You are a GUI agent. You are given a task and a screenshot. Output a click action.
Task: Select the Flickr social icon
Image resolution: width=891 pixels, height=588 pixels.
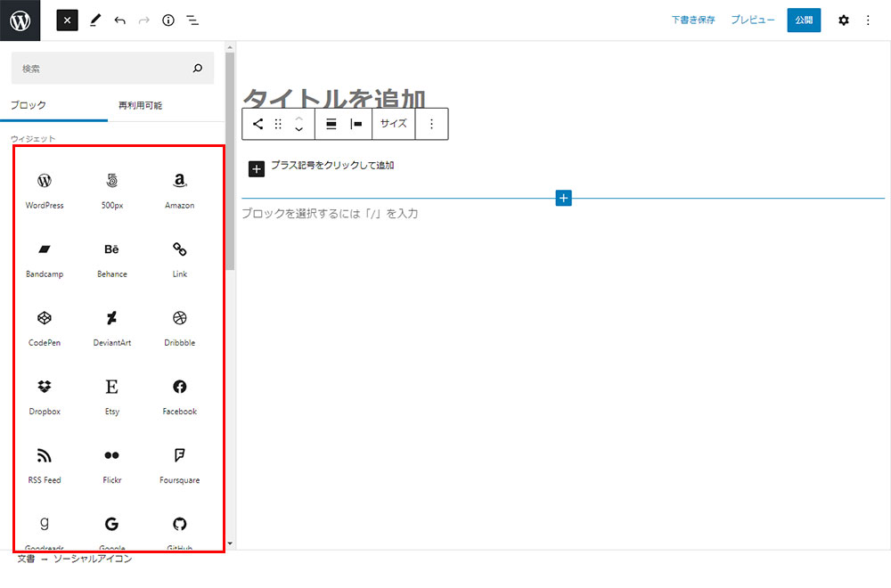(111, 463)
